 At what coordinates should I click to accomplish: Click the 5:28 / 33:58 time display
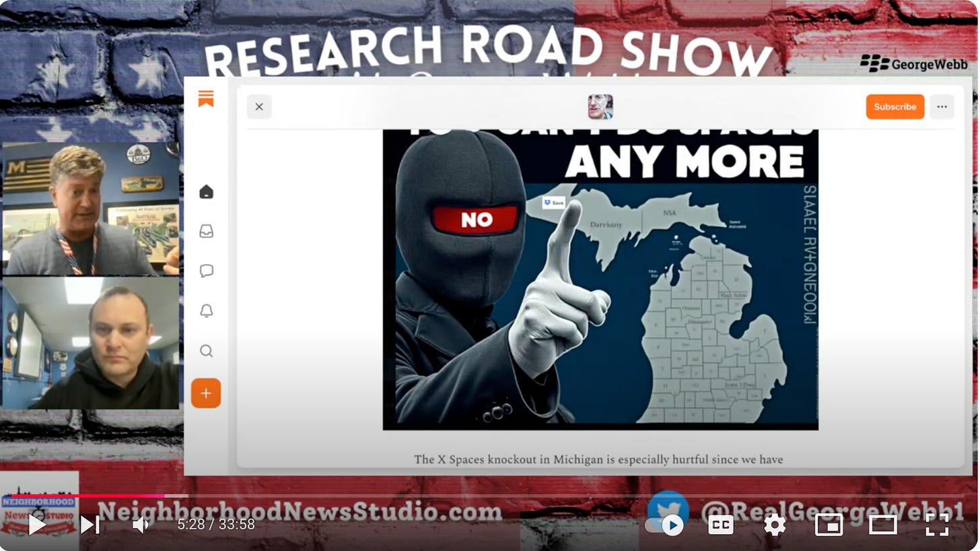coord(216,524)
